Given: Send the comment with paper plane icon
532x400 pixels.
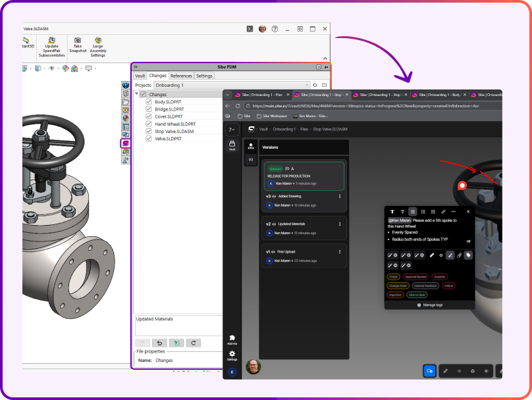Looking at the screenshot, I should pos(468,241).
